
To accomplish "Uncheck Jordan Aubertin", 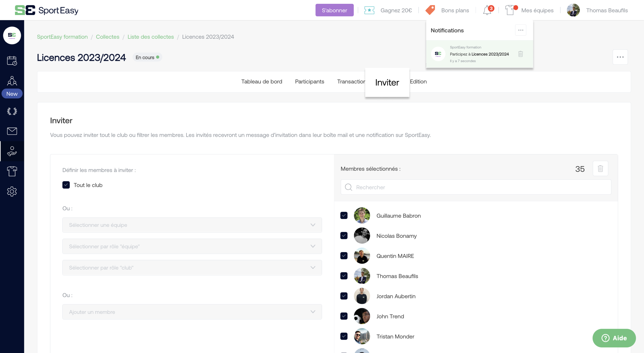I will tap(344, 296).
